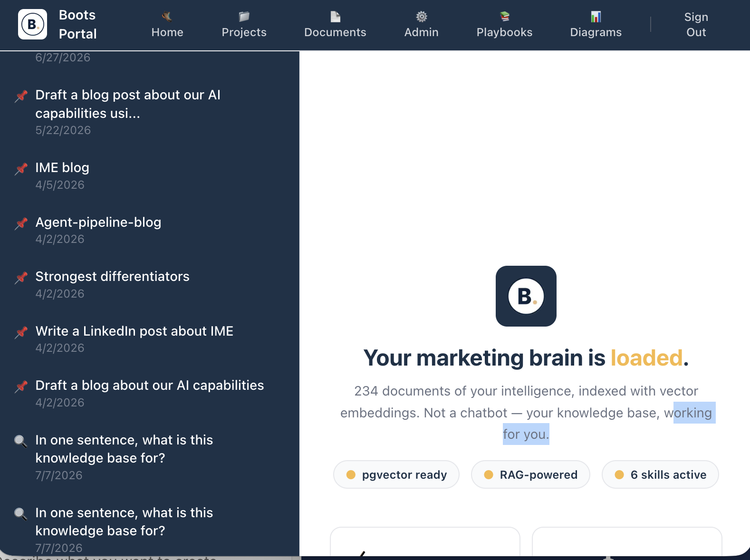This screenshot has height=560, width=750.
Task: Click the RAG-powered badge
Action: [530, 474]
